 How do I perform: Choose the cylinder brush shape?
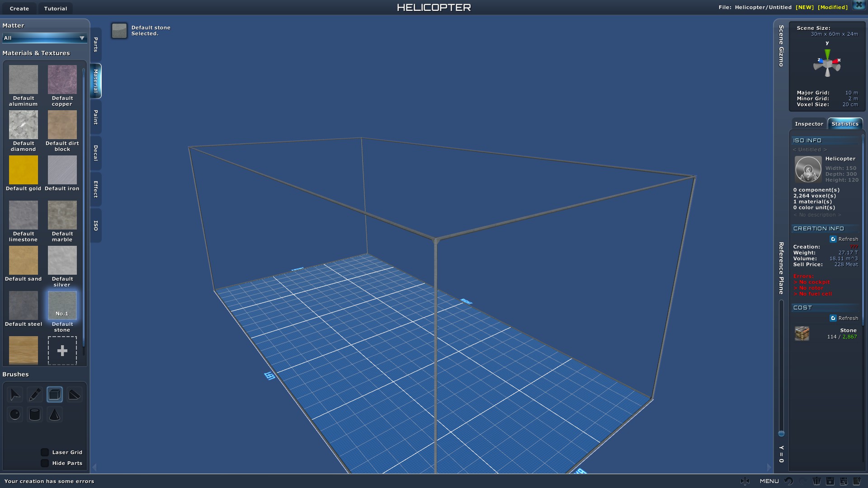[x=35, y=414]
